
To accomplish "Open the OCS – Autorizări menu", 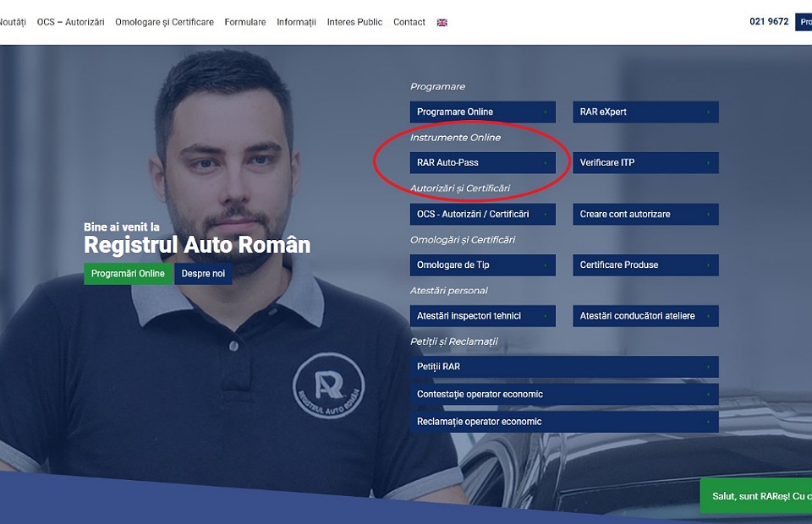I will [x=70, y=22].
